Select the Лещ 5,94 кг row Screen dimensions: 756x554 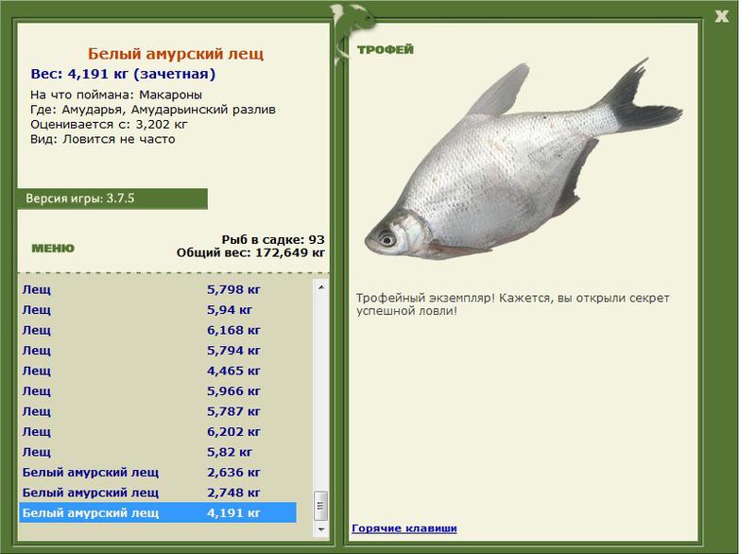158,309
